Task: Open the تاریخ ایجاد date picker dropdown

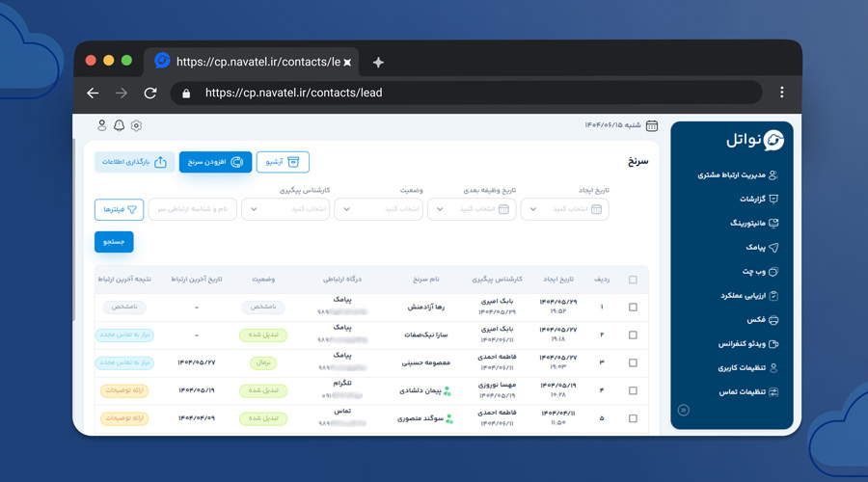Action: [564, 208]
